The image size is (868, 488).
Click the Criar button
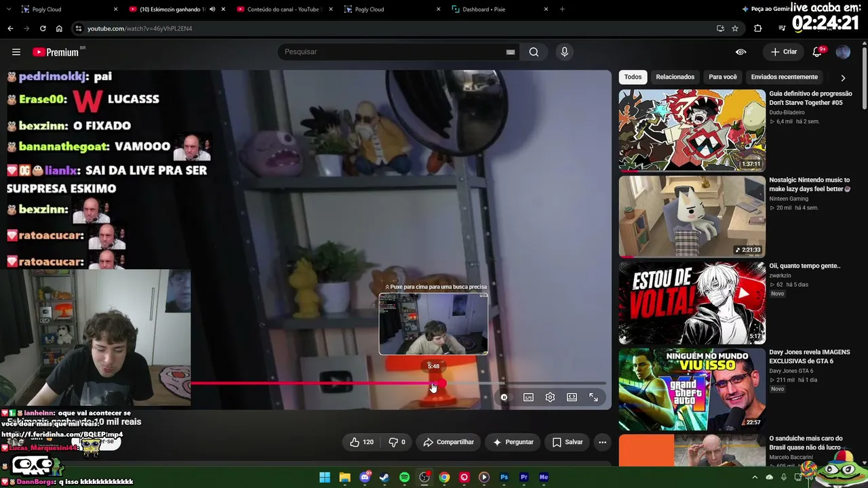point(784,52)
